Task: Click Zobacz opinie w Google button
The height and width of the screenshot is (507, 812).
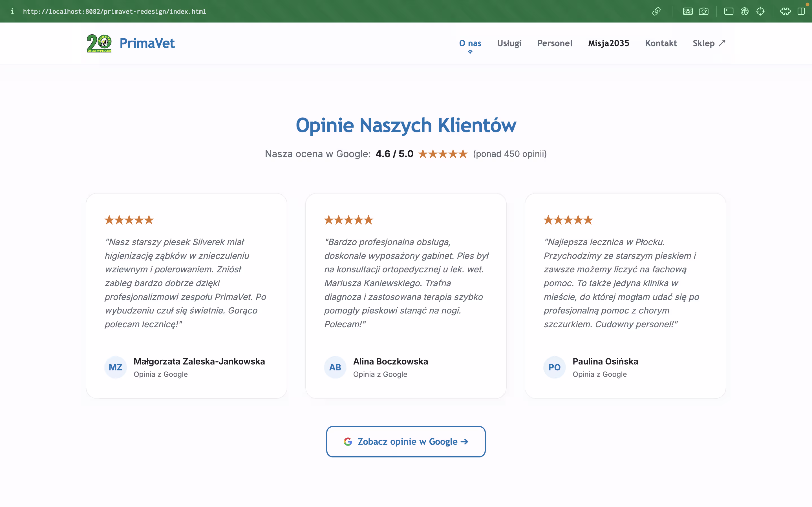Action: click(x=406, y=441)
